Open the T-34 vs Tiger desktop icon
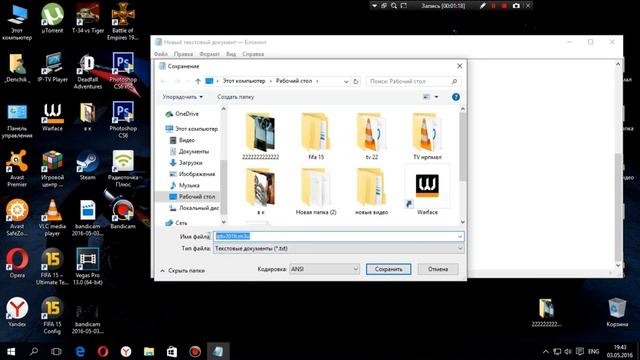640x360 pixels. 88,18
